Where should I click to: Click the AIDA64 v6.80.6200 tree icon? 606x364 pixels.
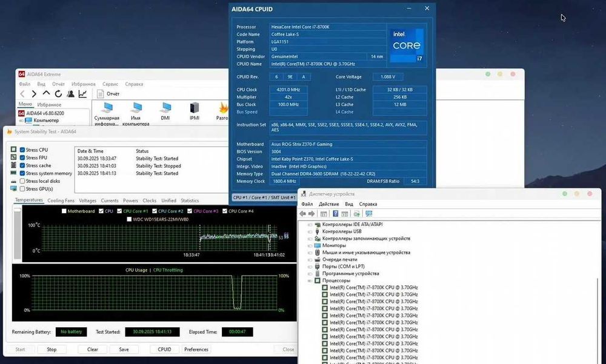tap(21, 113)
